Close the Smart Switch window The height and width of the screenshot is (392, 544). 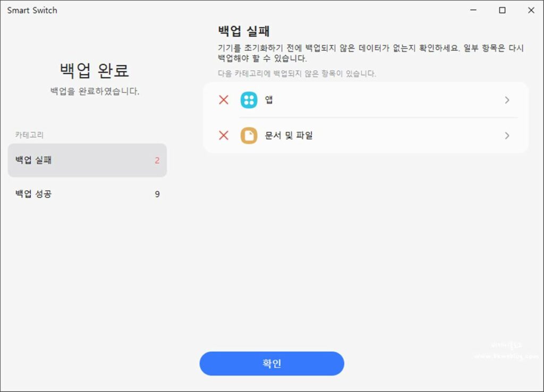point(531,10)
